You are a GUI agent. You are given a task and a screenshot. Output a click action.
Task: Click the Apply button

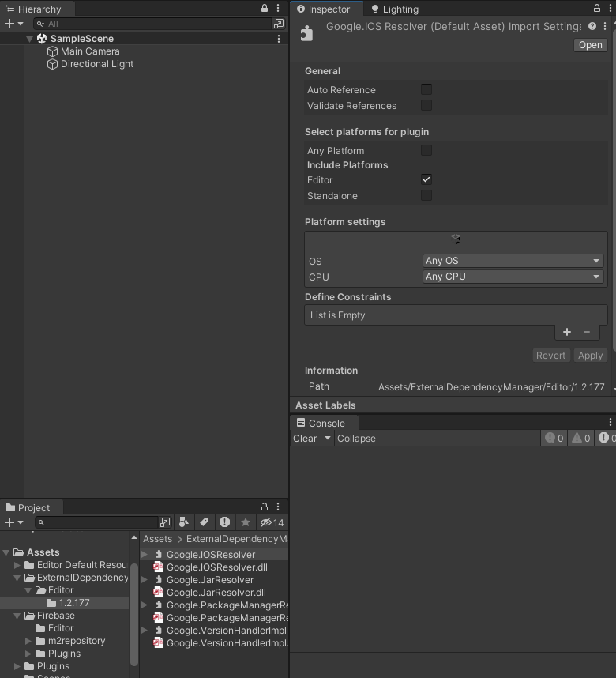pos(591,356)
